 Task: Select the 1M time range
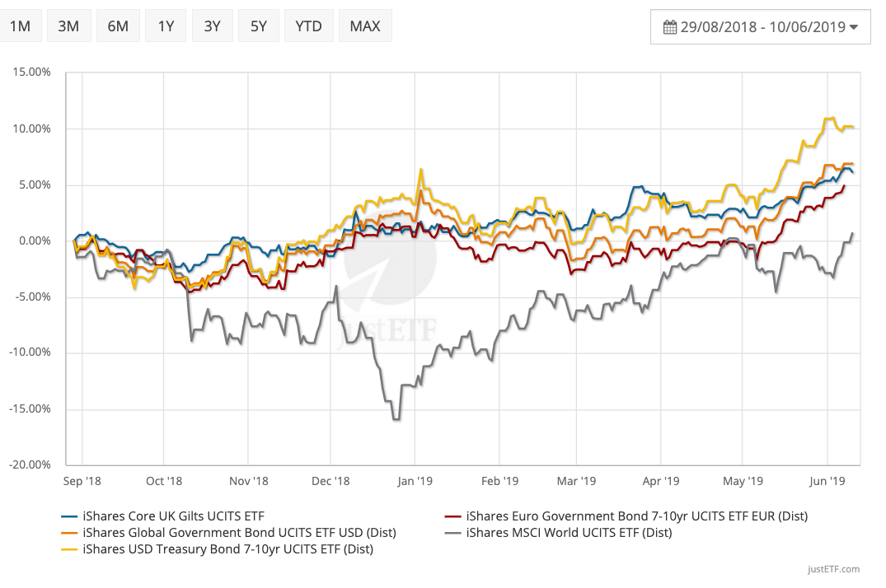20,26
